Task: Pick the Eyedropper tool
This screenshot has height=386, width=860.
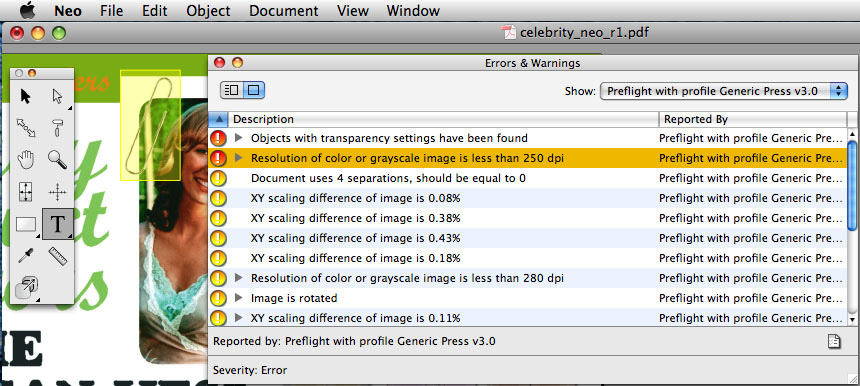Action: (25, 256)
